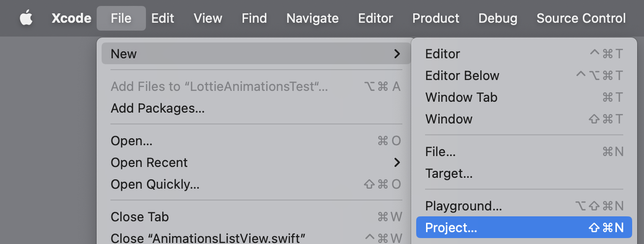Image resolution: width=644 pixels, height=244 pixels.
Task: Select New Window Tab option
Action: coord(461,97)
